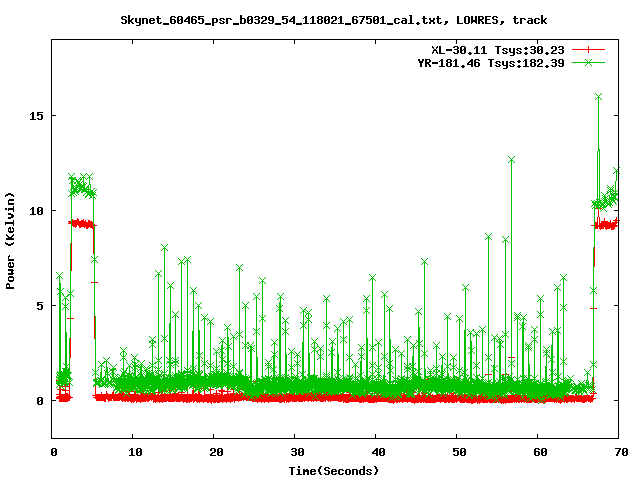Click the tallest green spike marker near 16 K
Screen dimensions: 640x480
599,97
